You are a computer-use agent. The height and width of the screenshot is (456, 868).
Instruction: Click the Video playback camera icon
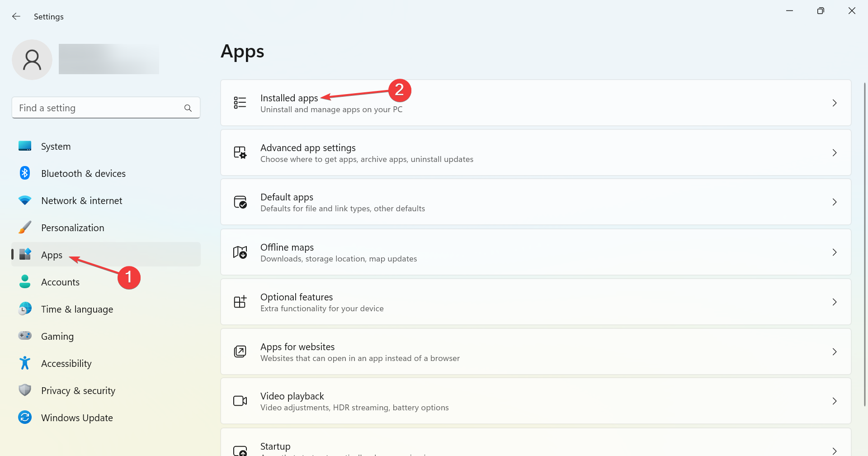[240, 401]
